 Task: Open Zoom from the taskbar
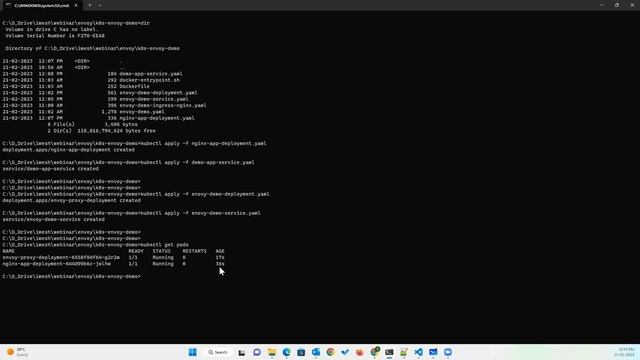448,352
